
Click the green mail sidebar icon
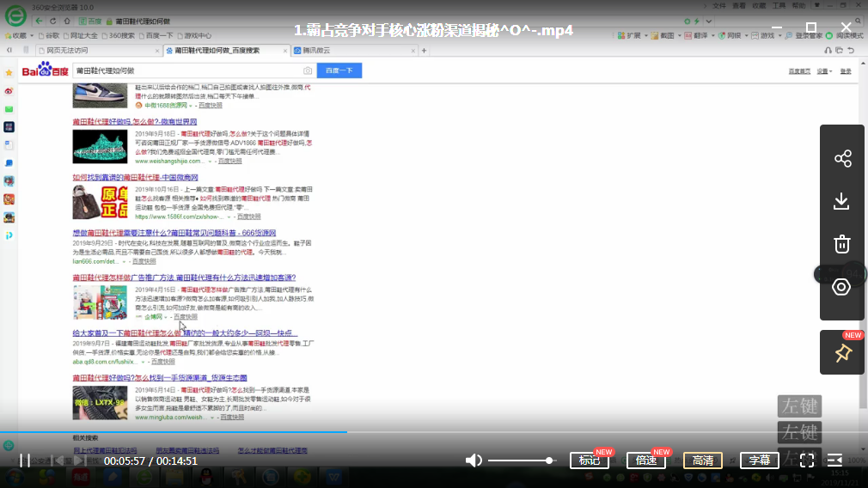tap(9, 109)
